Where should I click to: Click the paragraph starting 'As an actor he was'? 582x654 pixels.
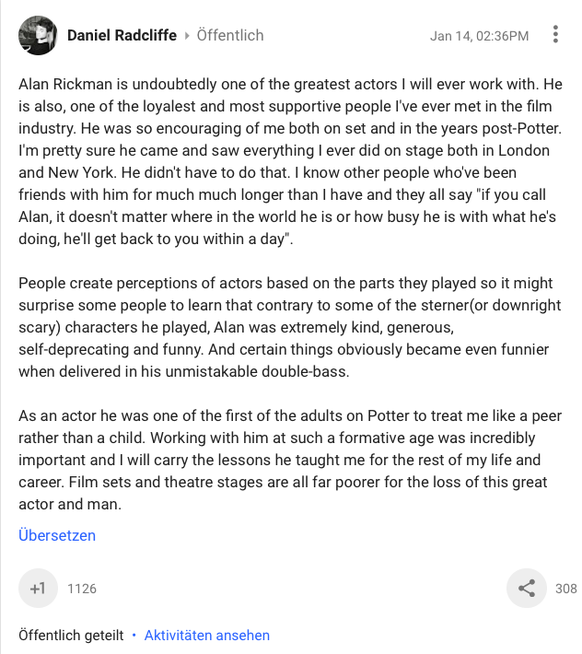point(290,460)
